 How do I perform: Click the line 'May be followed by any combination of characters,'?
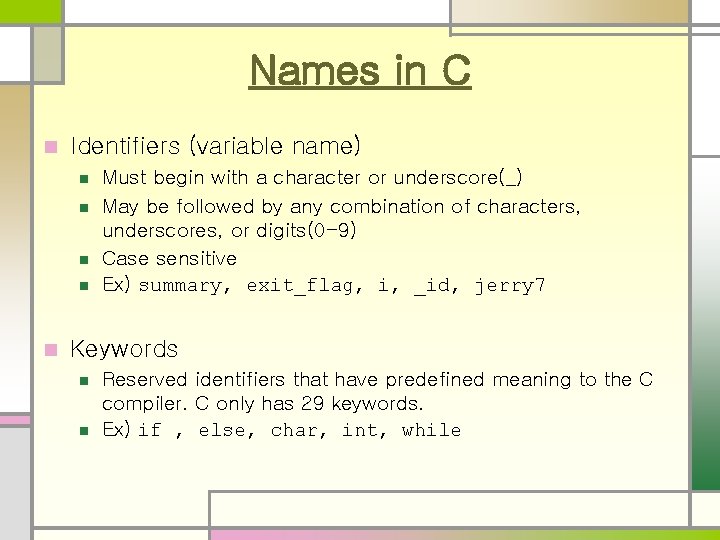click(341, 207)
